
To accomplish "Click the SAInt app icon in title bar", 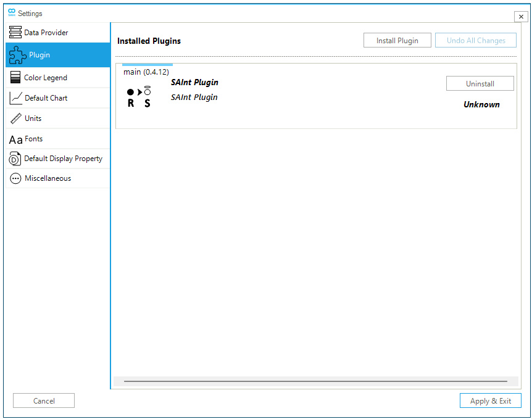I will 12,12.
